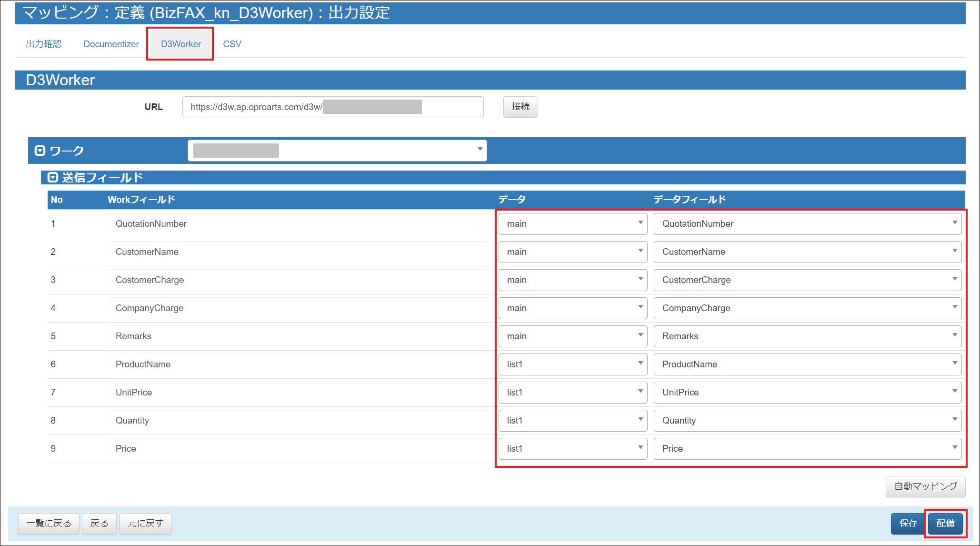Viewport: 980px width, 546px height.
Task: Open data field dropdown for CustomerName row
Action: tap(807, 252)
